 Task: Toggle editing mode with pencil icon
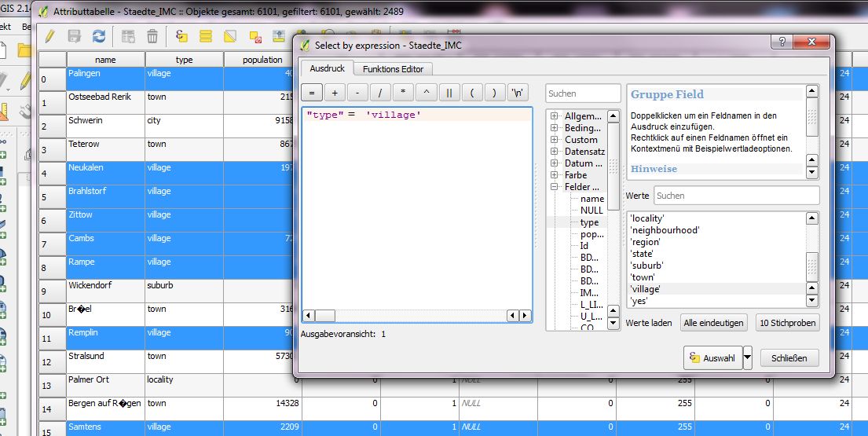click(x=49, y=36)
